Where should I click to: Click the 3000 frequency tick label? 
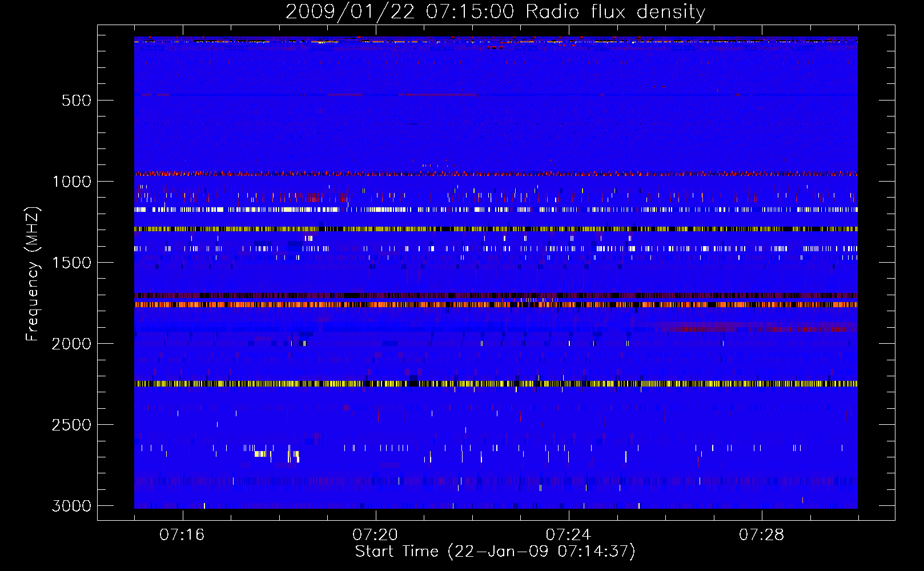point(71,506)
